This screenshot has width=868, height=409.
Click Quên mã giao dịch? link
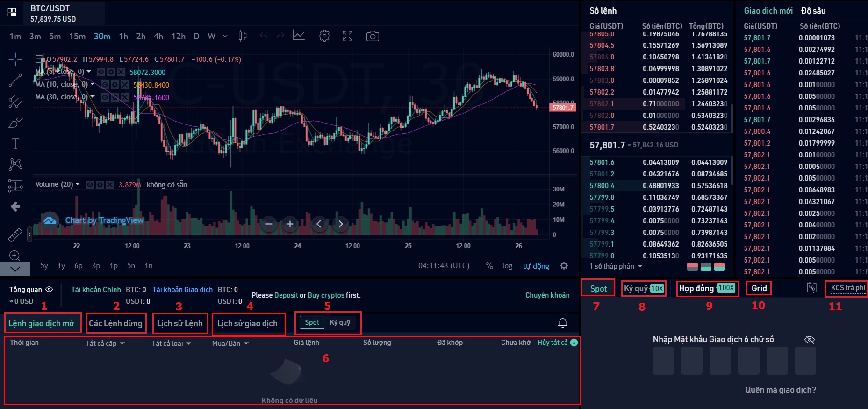tap(781, 390)
